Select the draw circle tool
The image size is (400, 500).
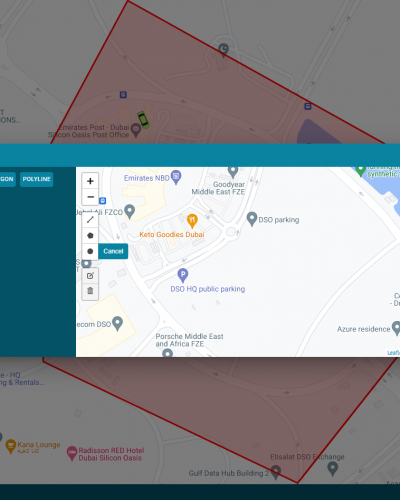pos(90,251)
